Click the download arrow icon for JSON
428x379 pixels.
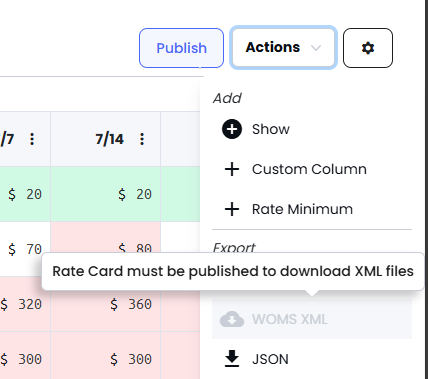(x=232, y=359)
